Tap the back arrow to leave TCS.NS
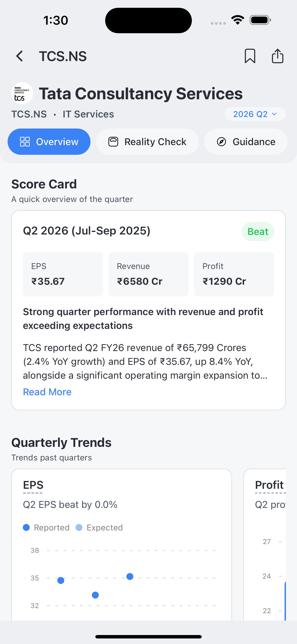The height and width of the screenshot is (644, 297). coord(20,56)
